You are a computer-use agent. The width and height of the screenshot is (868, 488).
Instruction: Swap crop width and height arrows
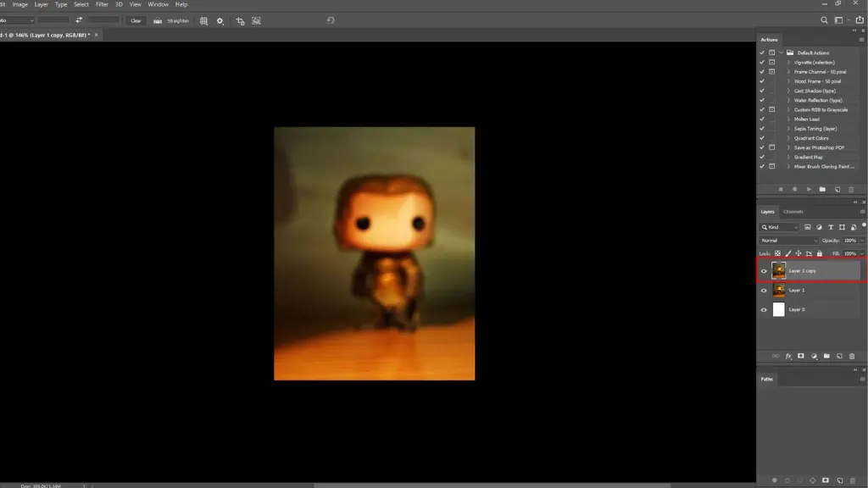tap(79, 20)
